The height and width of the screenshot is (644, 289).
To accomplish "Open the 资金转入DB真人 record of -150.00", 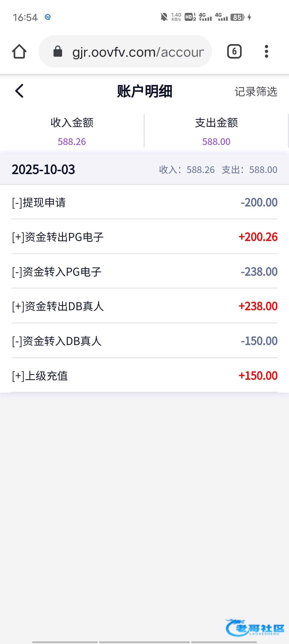I will coord(144,341).
